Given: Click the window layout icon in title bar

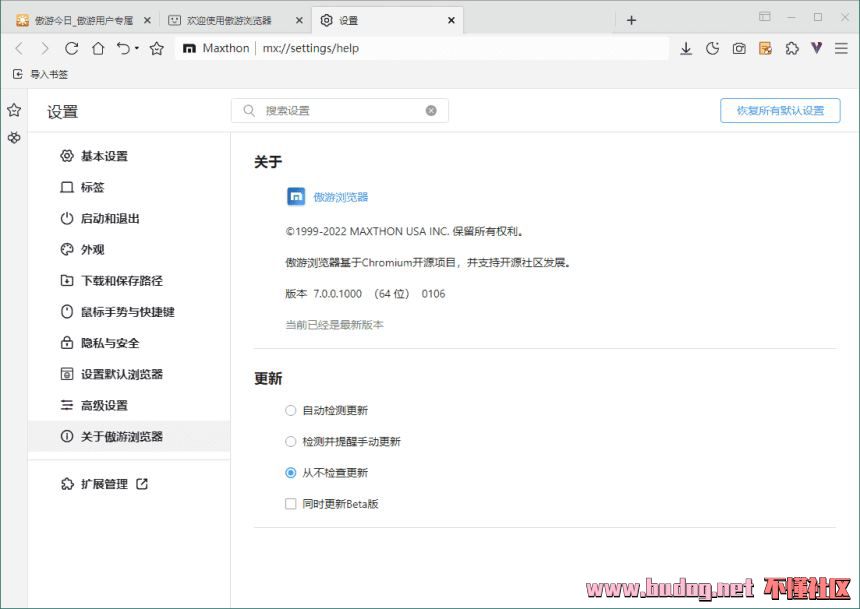Looking at the screenshot, I should [765, 17].
